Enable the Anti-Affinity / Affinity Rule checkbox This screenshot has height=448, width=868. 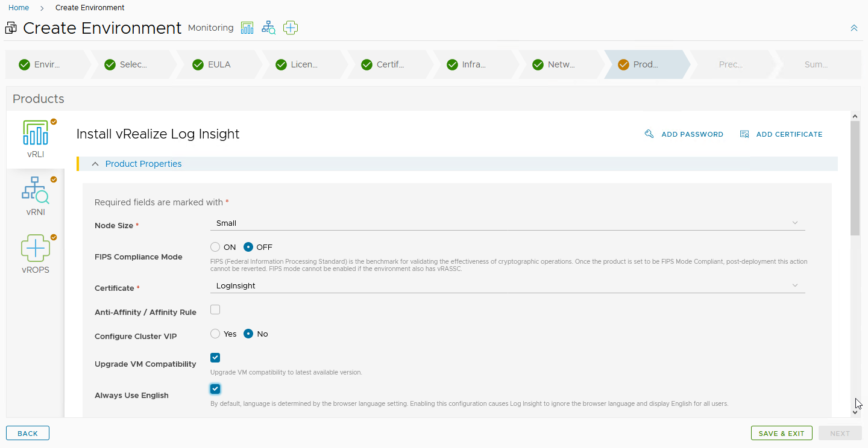coord(215,310)
